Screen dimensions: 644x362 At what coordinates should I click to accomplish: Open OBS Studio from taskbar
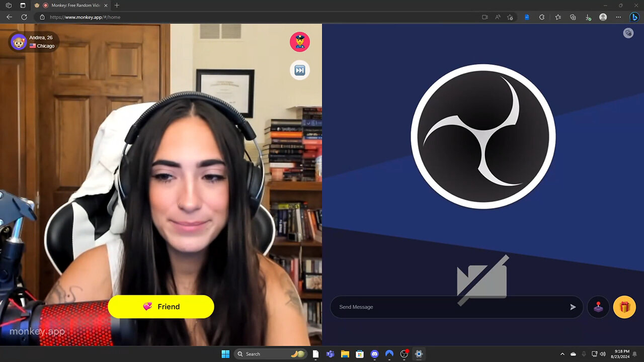coord(404,354)
